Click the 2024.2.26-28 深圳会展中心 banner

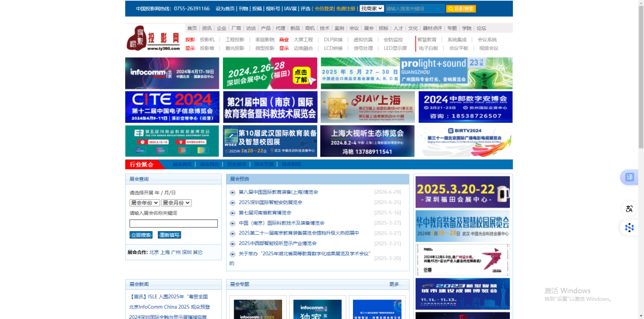click(x=270, y=73)
